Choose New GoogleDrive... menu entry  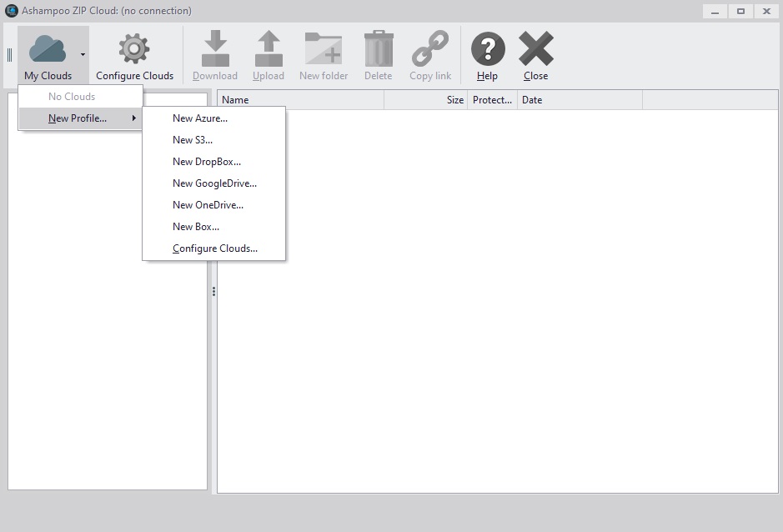pyautogui.click(x=214, y=183)
